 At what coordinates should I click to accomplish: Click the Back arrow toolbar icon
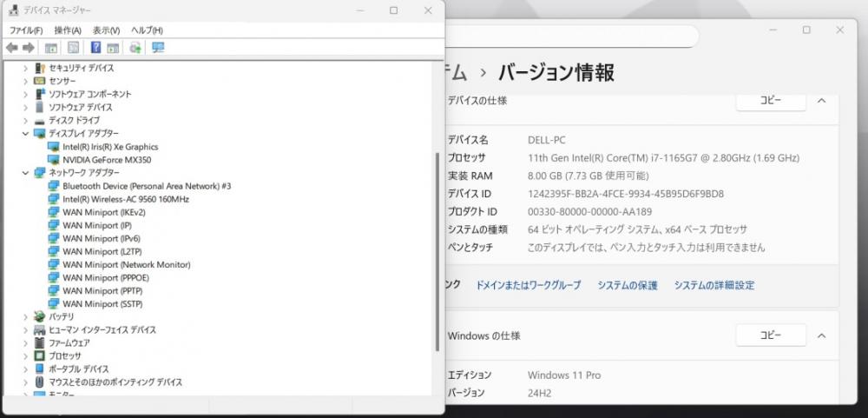11,49
